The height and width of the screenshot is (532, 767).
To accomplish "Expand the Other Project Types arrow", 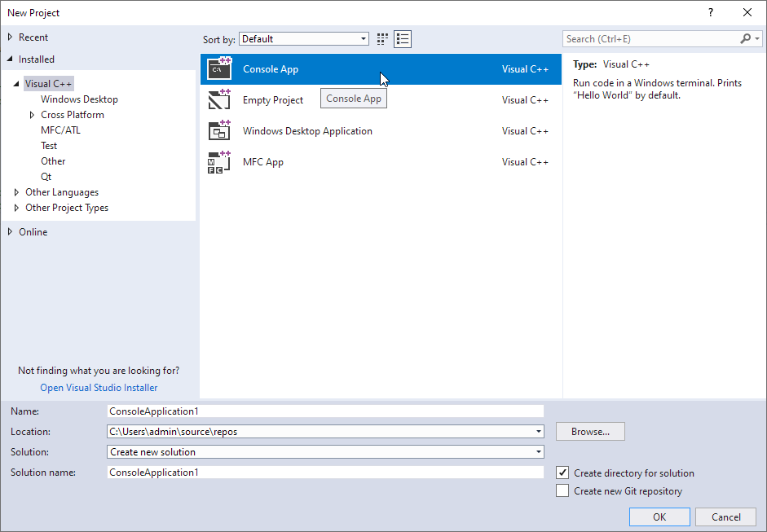I will (x=16, y=208).
